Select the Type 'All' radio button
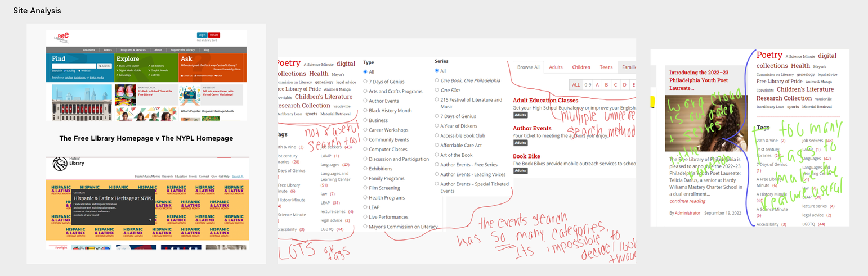The image size is (868, 276). click(x=365, y=72)
